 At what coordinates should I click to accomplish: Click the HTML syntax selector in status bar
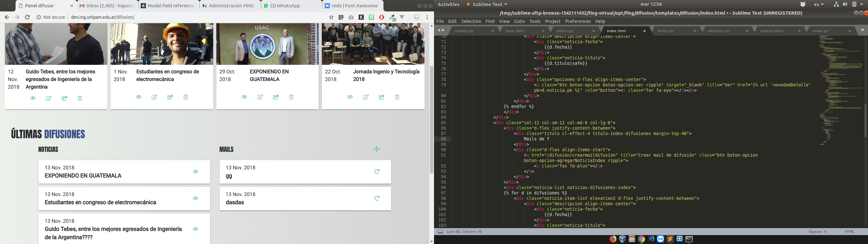tap(849, 232)
